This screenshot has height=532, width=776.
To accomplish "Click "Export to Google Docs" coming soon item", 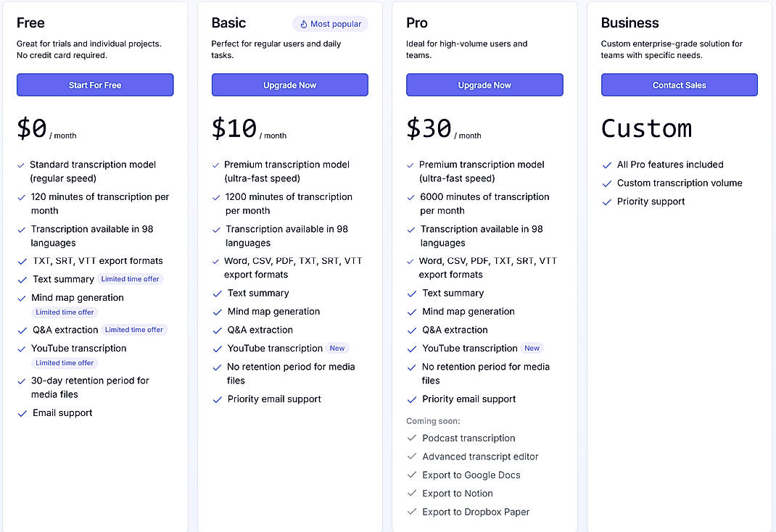I will (x=471, y=475).
